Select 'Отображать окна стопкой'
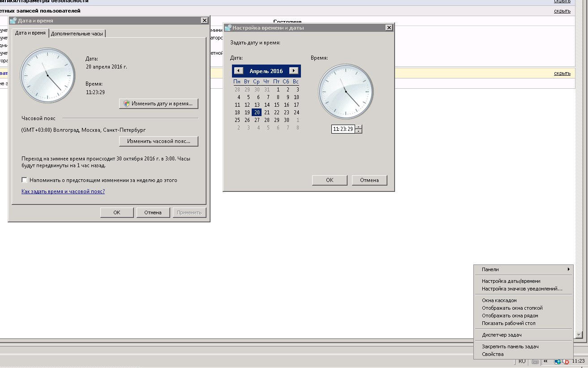This screenshot has height=368, width=588. click(523, 308)
